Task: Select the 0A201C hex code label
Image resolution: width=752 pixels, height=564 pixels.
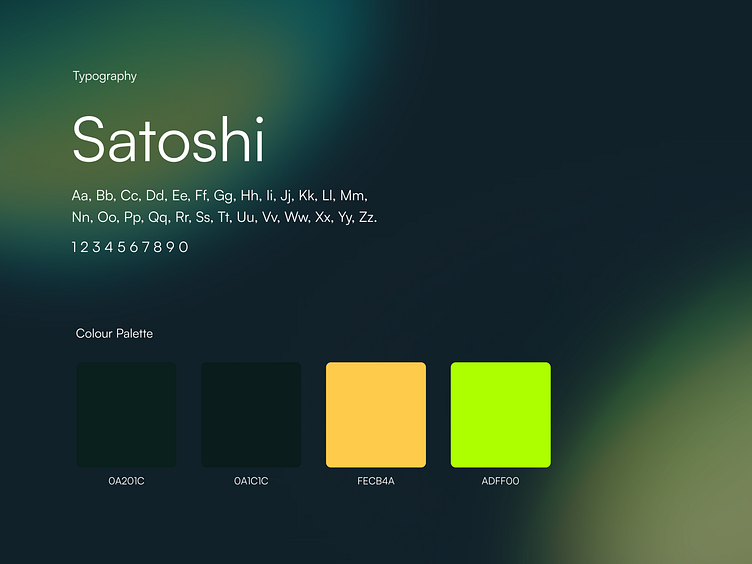Action: coord(126,481)
